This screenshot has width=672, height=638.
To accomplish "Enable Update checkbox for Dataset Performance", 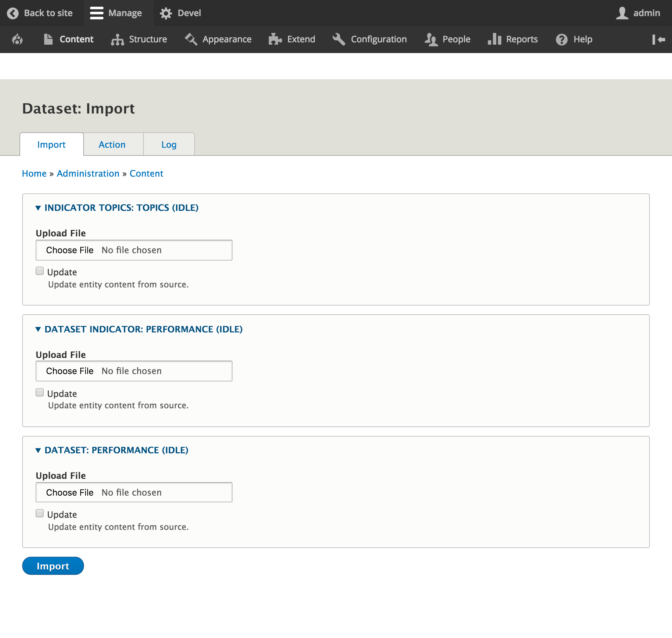I will 39,513.
